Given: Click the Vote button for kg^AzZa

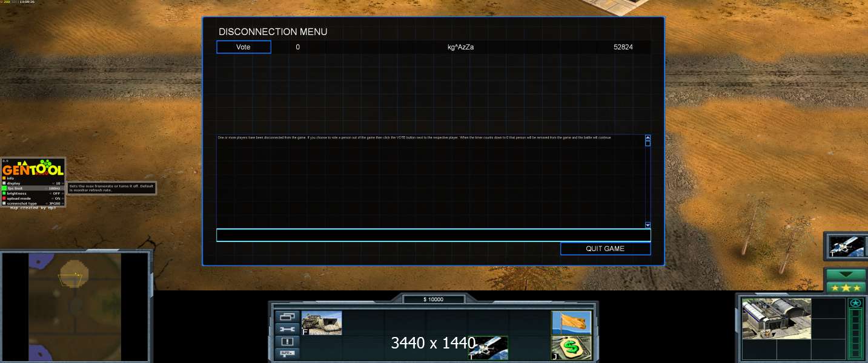Looking at the screenshot, I should coord(244,47).
